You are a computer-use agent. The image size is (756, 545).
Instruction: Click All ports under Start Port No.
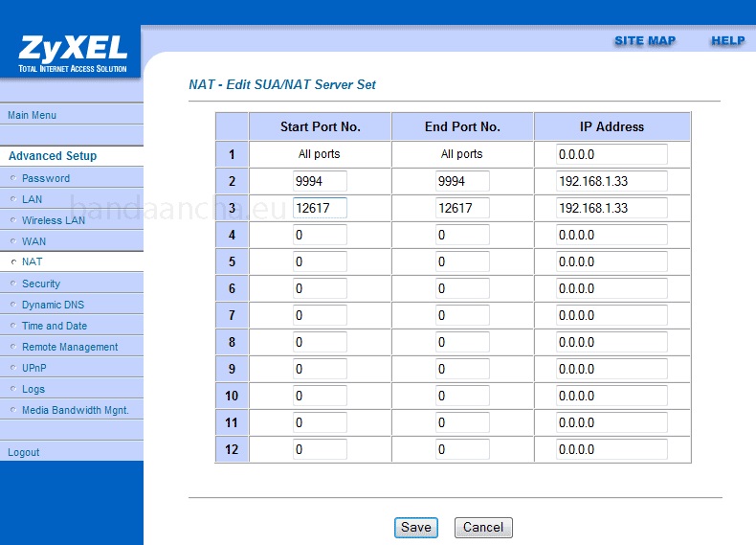pyautogui.click(x=320, y=154)
